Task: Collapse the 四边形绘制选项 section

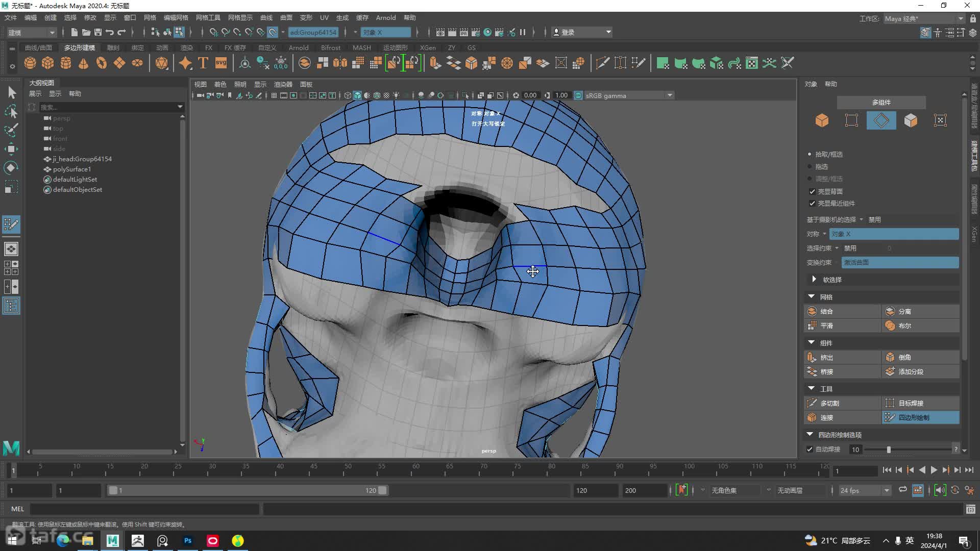Action: [x=810, y=434]
